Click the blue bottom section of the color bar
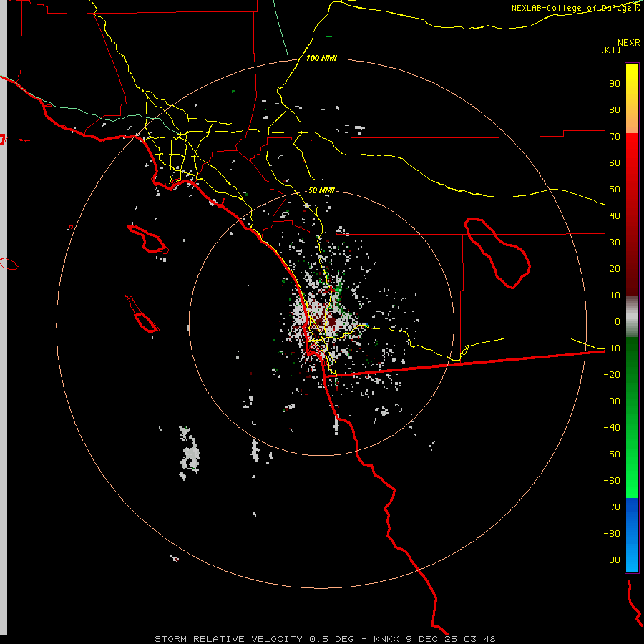The image size is (644, 644). pos(632,535)
